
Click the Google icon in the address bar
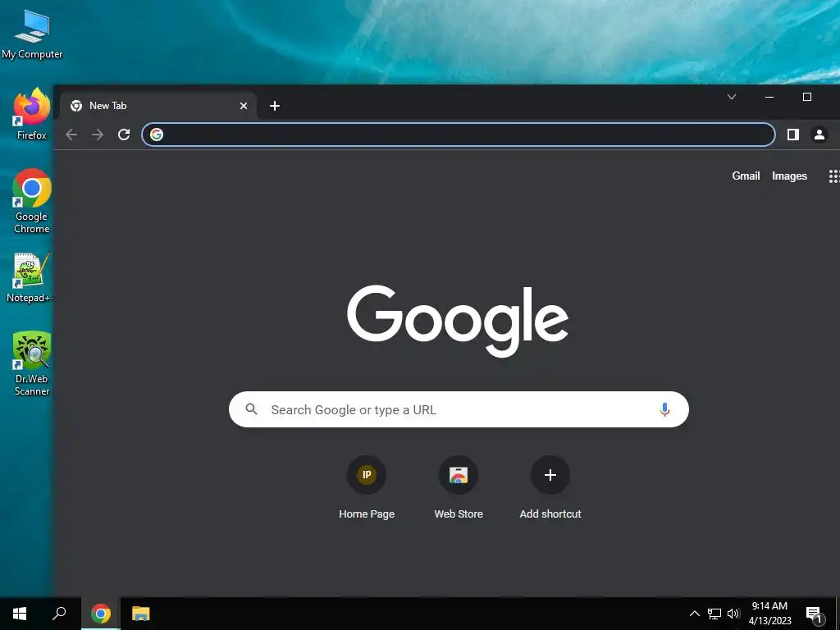click(157, 135)
